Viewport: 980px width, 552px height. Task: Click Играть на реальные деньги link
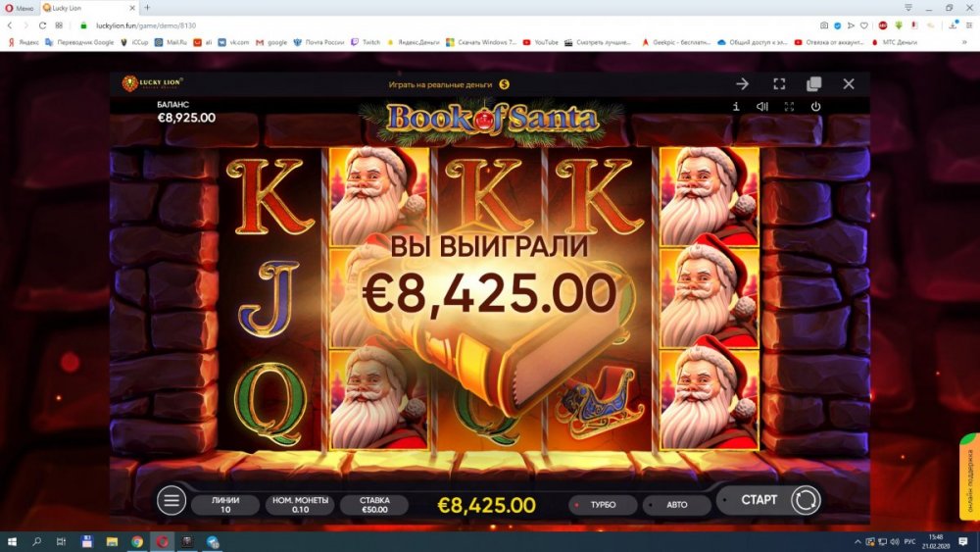point(448,84)
